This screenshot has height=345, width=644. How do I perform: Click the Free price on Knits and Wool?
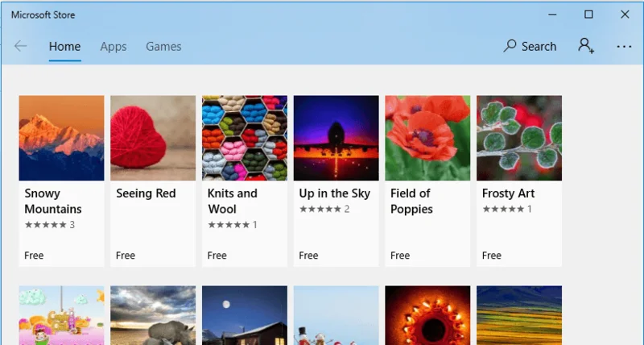point(217,256)
